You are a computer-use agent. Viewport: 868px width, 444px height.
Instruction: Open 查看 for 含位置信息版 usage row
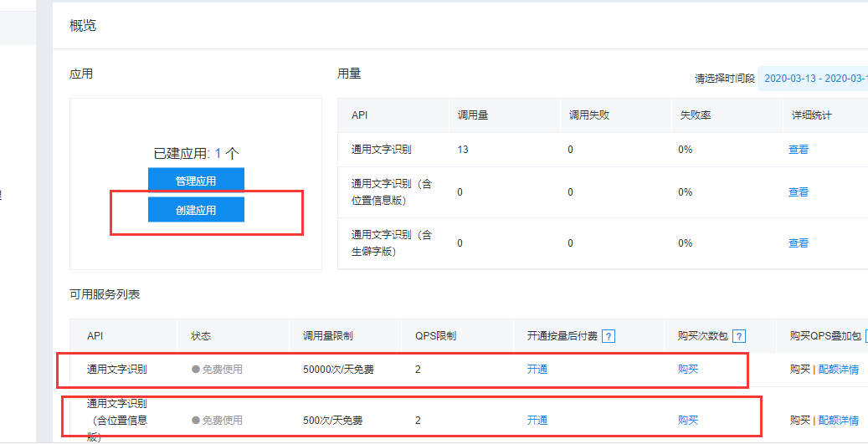pyautogui.click(x=799, y=191)
